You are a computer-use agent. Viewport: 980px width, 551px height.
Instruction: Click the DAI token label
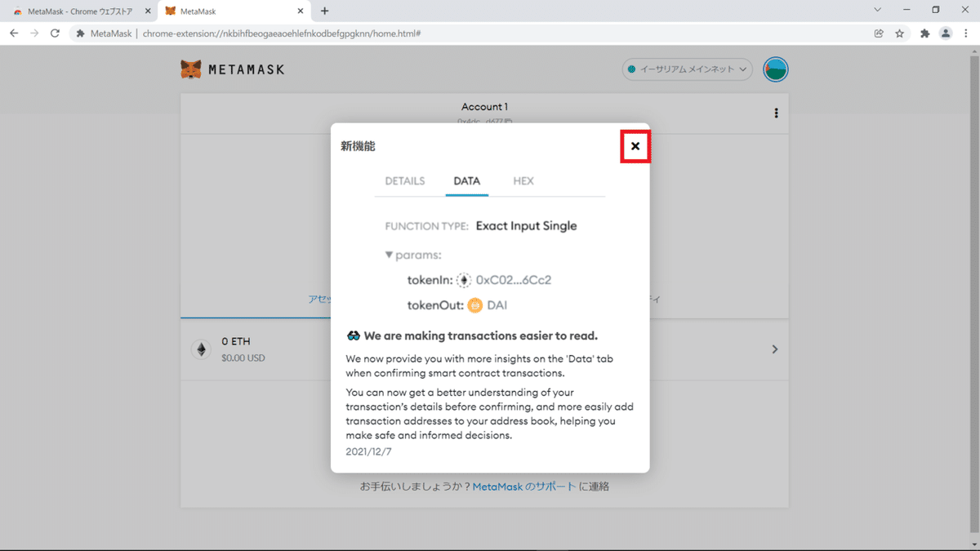497,305
